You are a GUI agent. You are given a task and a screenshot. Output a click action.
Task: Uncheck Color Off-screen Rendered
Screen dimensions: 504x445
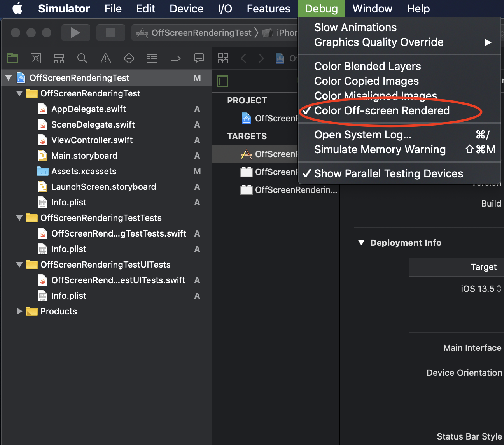coord(399,110)
